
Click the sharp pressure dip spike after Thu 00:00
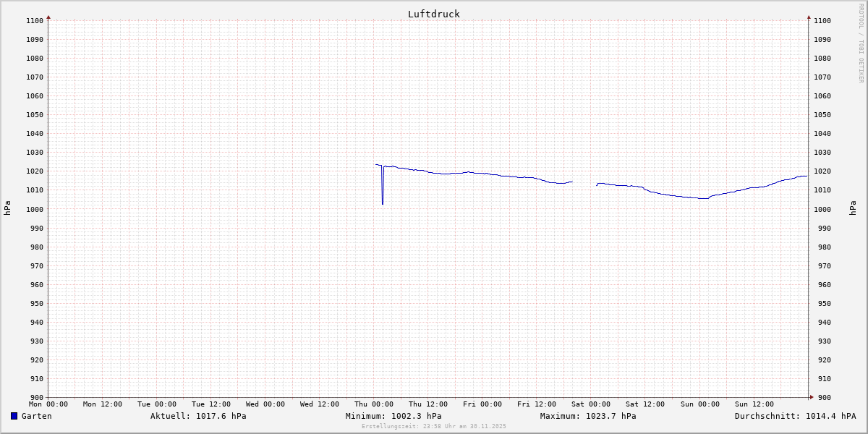click(x=383, y=186)
